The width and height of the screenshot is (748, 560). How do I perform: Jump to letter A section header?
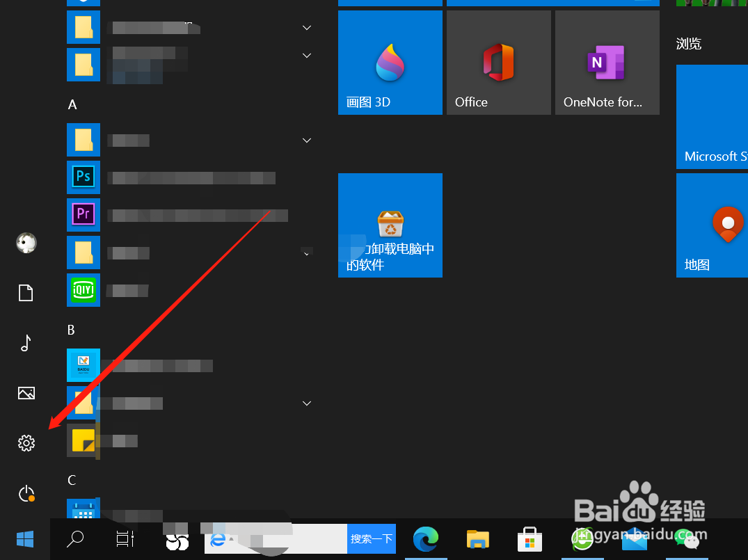pyautogui.click(x=72, y=104)
